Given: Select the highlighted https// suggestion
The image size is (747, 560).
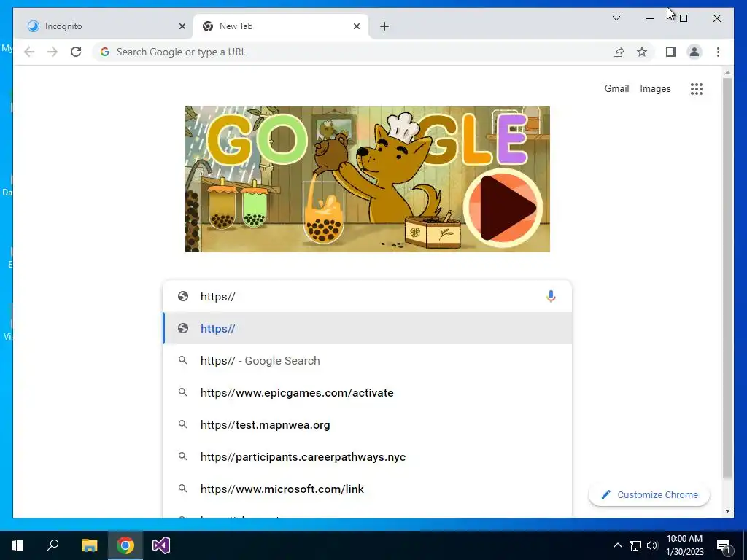Looking at the screenshot, I should pyautogui.click(x=367, y=329).
